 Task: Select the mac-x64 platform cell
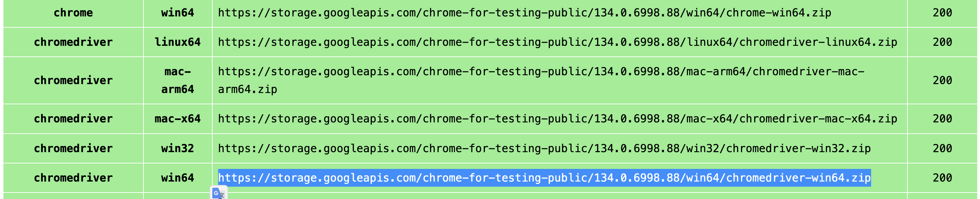178,119
